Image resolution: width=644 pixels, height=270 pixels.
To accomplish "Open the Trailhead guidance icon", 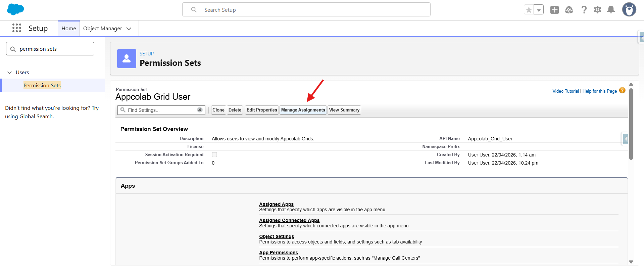I will [569, 10].
